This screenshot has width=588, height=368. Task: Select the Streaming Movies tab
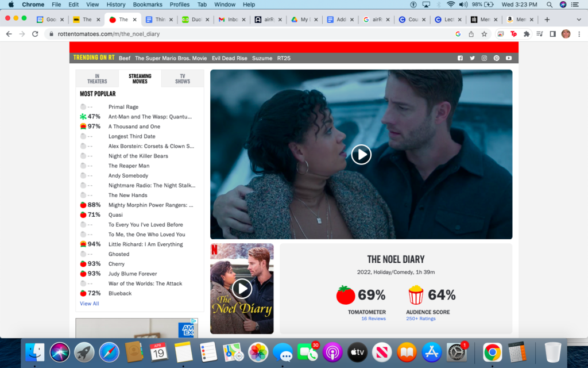140,78
